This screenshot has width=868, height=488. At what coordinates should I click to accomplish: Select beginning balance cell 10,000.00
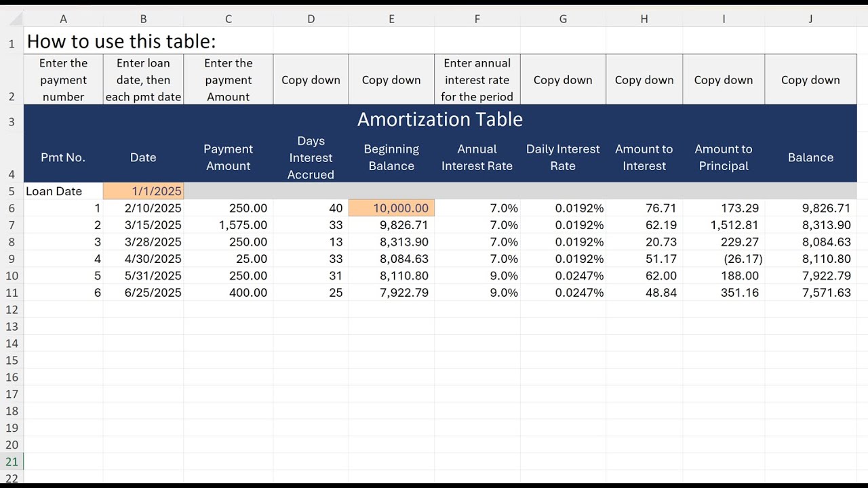click(x=391, y=208)
